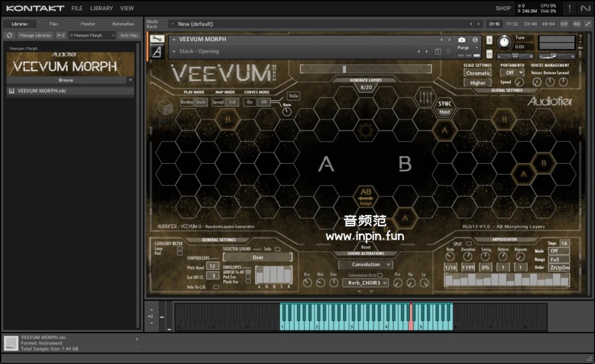Open the LIBRARY menu

point(101,8)
